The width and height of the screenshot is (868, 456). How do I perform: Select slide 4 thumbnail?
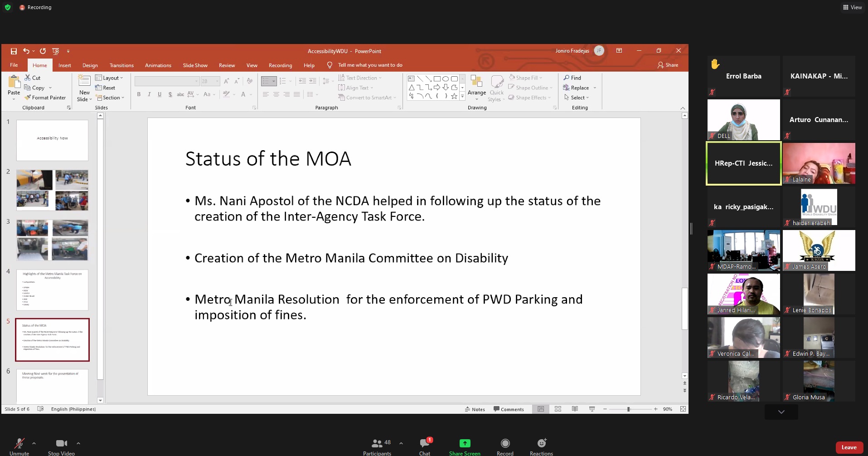pos(52,290)
